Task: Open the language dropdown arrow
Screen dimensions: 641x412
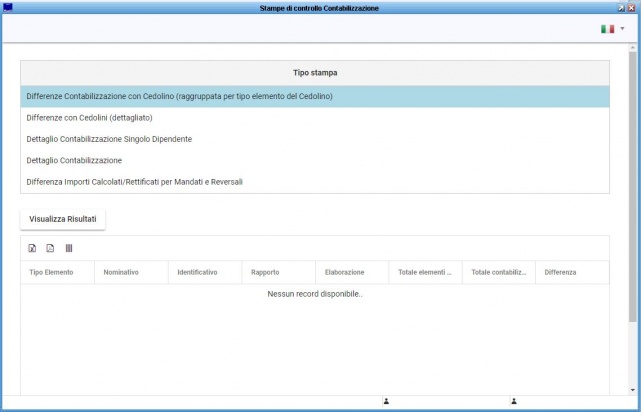Action: click(x=622, y=29)
